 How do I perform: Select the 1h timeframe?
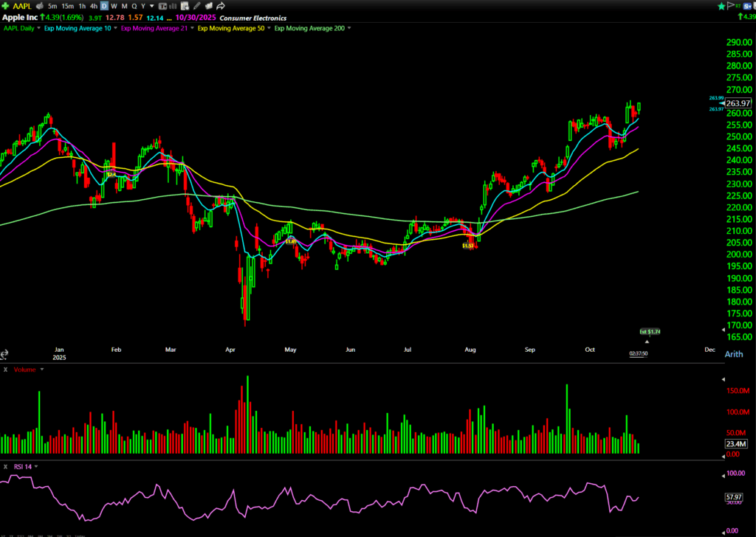[x=82, y=5]
